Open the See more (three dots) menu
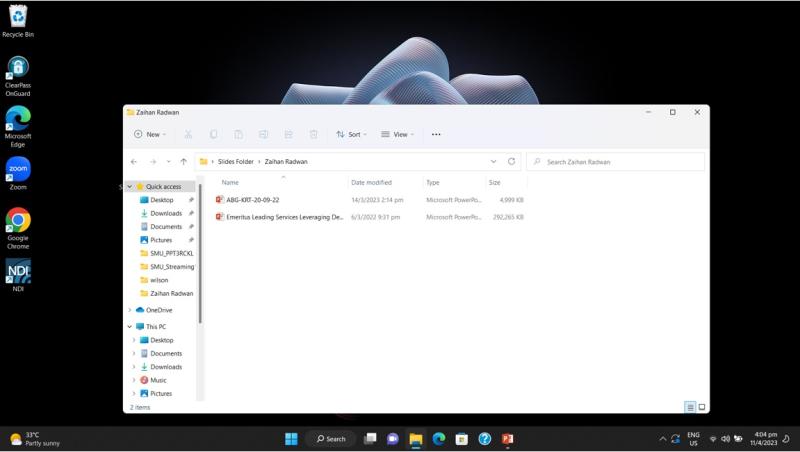The image size is (800, 452). 436,134
